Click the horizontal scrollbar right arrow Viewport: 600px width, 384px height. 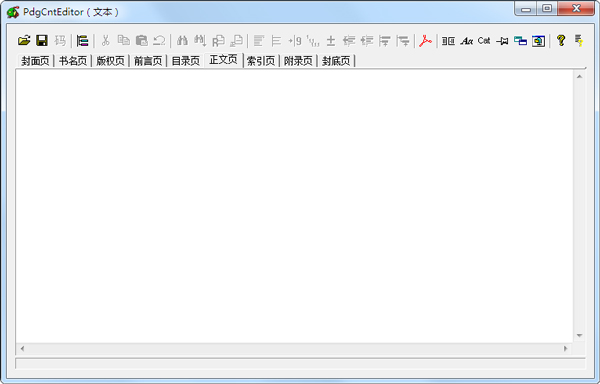566,348
